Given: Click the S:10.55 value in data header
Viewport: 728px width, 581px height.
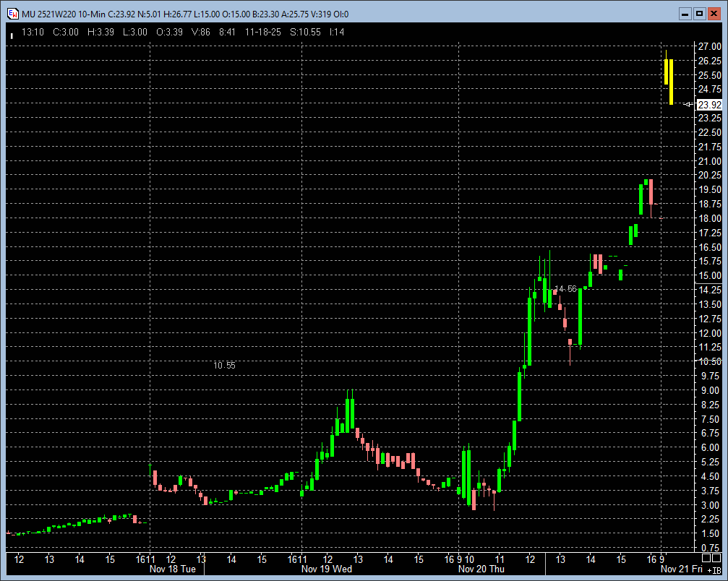Looking at the screenshot, I should click(x=305, y=33).
